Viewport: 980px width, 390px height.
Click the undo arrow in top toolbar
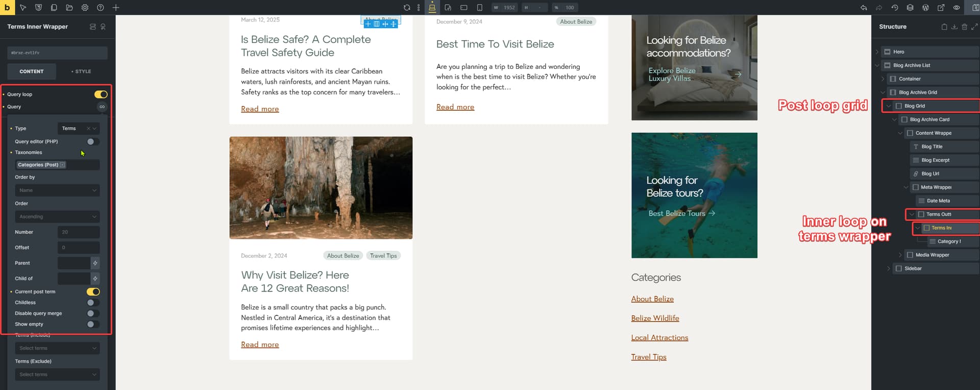[x=864, y=8]
